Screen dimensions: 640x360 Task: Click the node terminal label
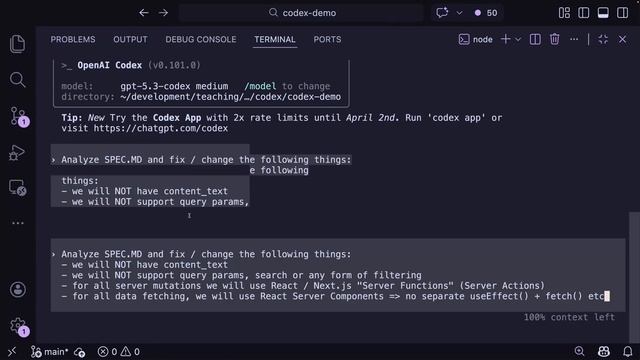coord(476,40)
